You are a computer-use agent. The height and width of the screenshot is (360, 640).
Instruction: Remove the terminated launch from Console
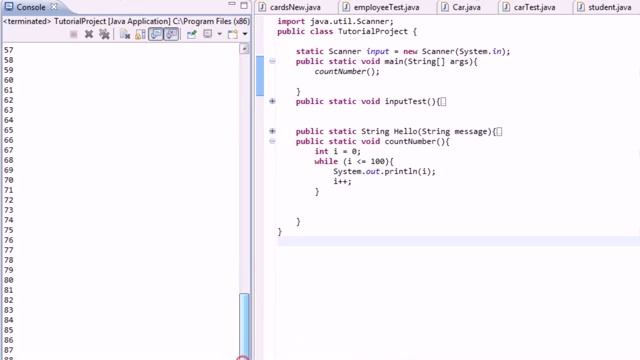pos(89,34)
